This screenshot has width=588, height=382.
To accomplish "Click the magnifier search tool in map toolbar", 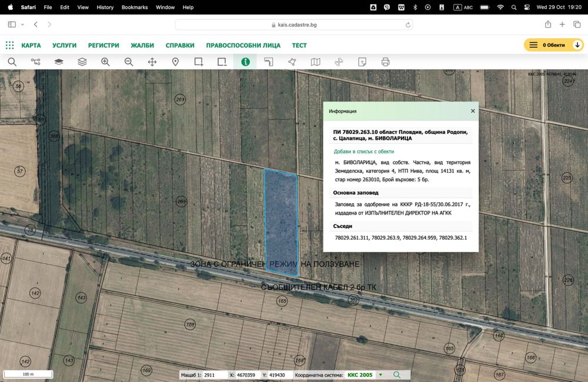I will click(x=12, y=62).
